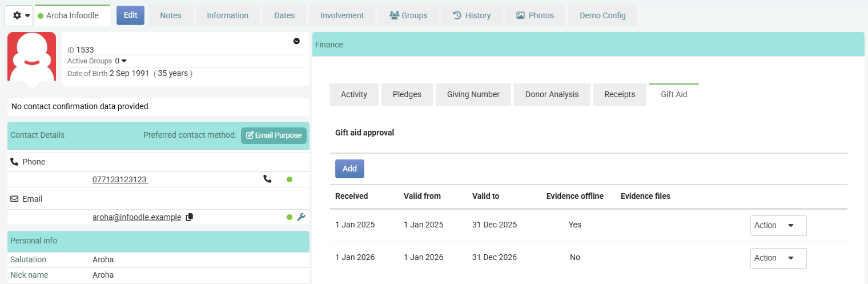This screenshot has width=868, height=284.
Task: Open the Giving Number tab
Action: pyautogui.click(x=473, y=94)
